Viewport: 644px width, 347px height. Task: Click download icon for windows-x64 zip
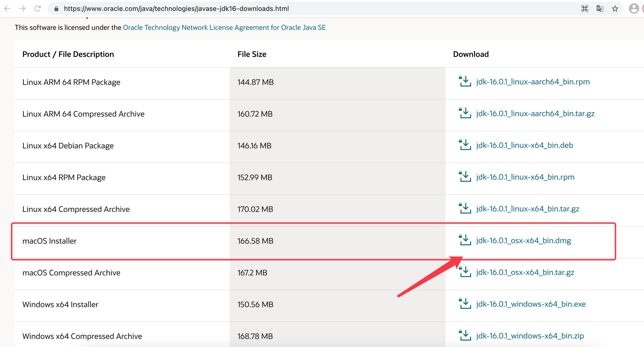tap(465, 335)
